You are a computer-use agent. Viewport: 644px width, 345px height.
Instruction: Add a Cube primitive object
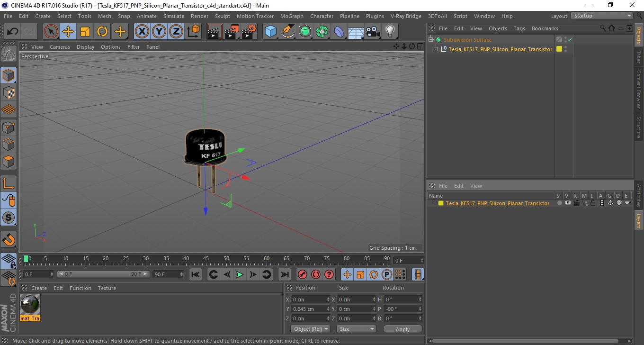tap(271, 32)
